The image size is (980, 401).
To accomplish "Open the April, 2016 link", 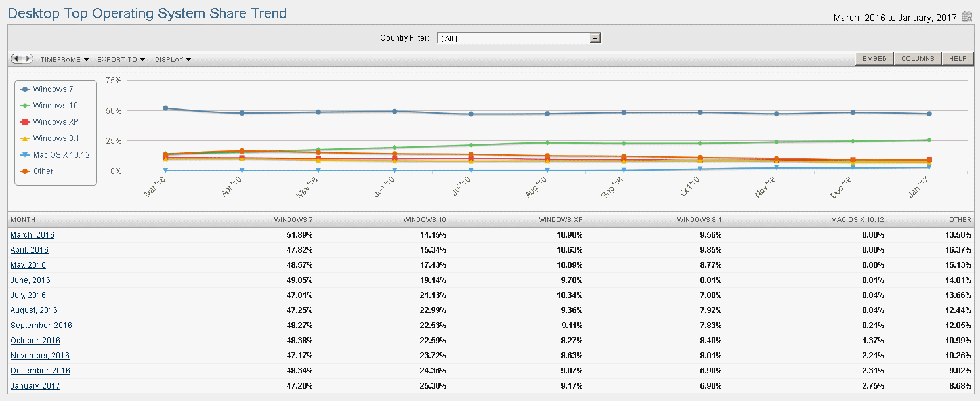I will tap(30, 250).
